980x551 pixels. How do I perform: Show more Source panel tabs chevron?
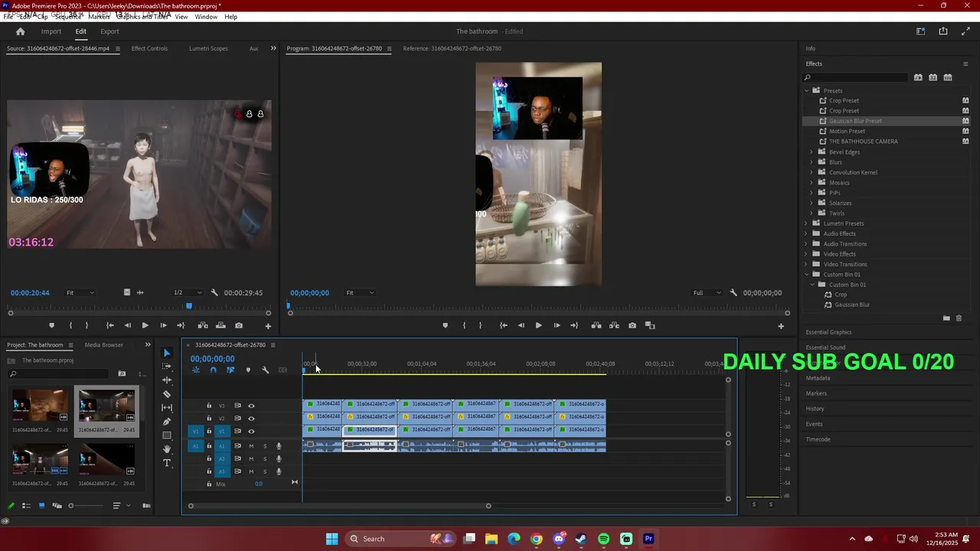[273, 48]
